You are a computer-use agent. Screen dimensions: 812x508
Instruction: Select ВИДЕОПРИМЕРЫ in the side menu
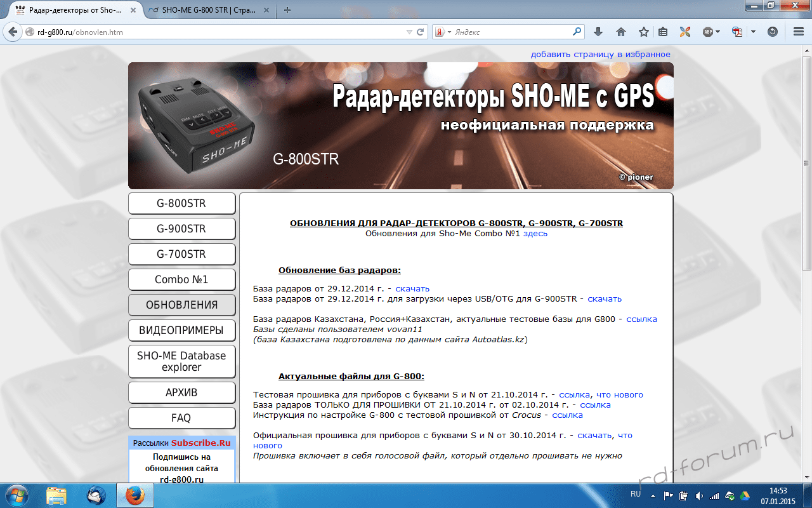pyautogui.click(x=181, y=330)
